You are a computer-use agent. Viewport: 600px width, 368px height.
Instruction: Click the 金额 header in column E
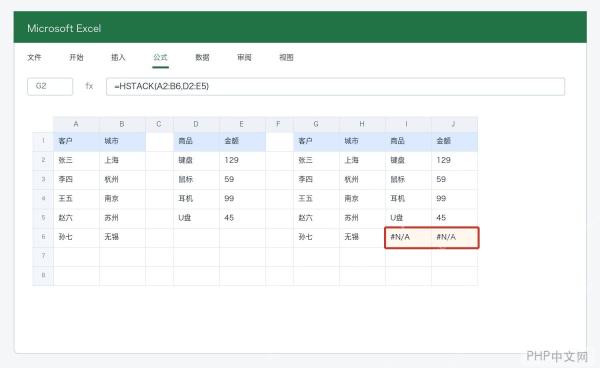pos(242,141)
